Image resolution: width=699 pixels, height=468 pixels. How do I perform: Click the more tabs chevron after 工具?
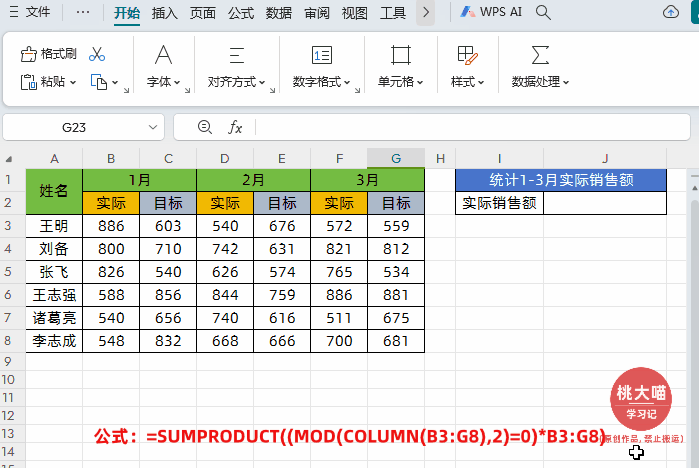point(426,12)
